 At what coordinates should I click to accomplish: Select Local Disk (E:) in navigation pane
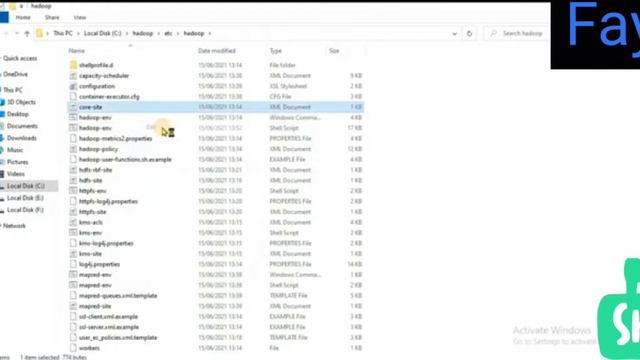(x=25, y=198)
